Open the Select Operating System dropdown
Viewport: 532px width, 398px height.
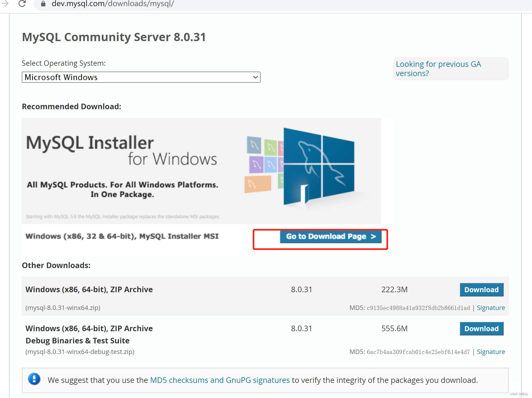141,77
